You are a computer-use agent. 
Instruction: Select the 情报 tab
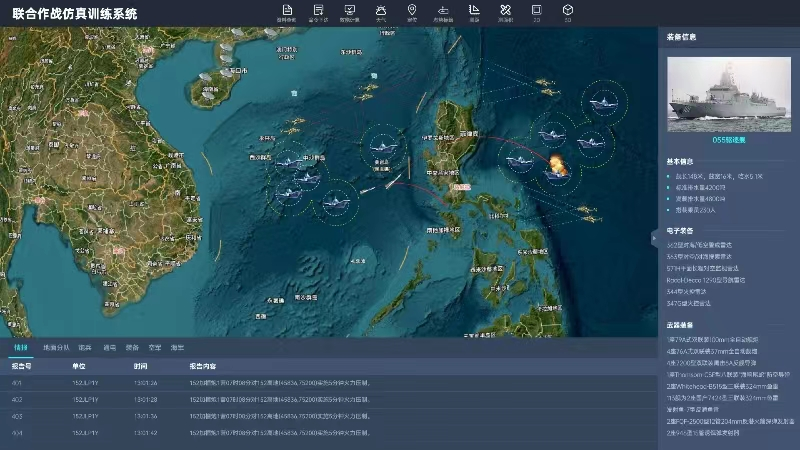[21, 347]
